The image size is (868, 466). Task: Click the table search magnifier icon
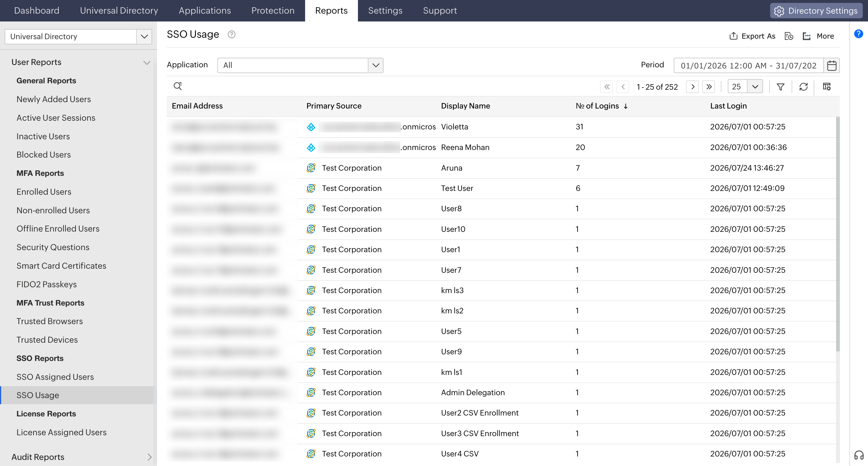point(178,86)
